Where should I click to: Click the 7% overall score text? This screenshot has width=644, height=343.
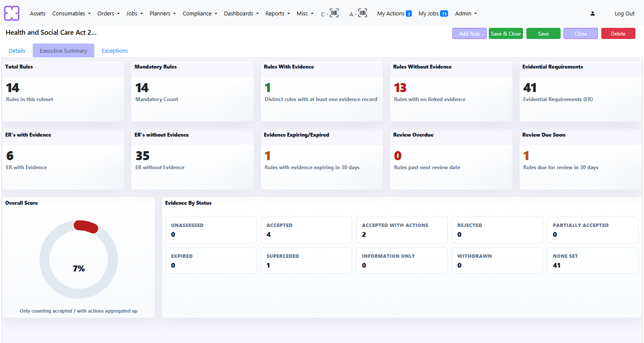79,268
